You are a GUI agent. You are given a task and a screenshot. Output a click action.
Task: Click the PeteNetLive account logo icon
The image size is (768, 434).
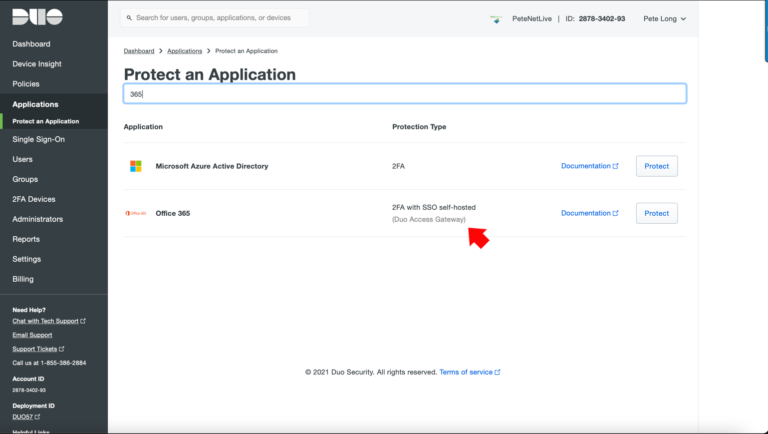pos(496,19)
